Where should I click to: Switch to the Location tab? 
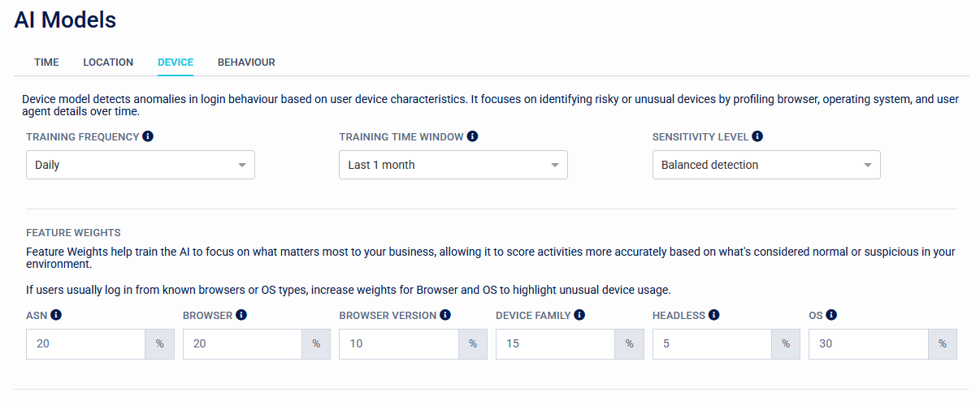(x=108, y=63)
